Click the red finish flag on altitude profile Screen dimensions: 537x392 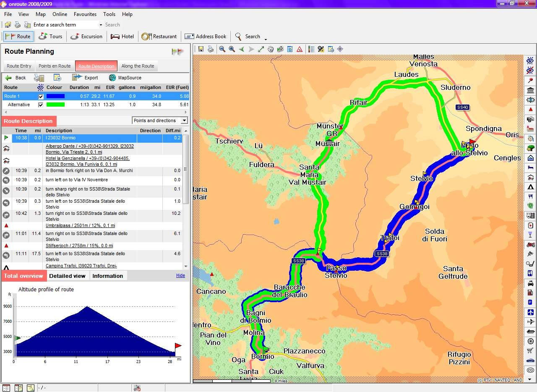(178, 346)
